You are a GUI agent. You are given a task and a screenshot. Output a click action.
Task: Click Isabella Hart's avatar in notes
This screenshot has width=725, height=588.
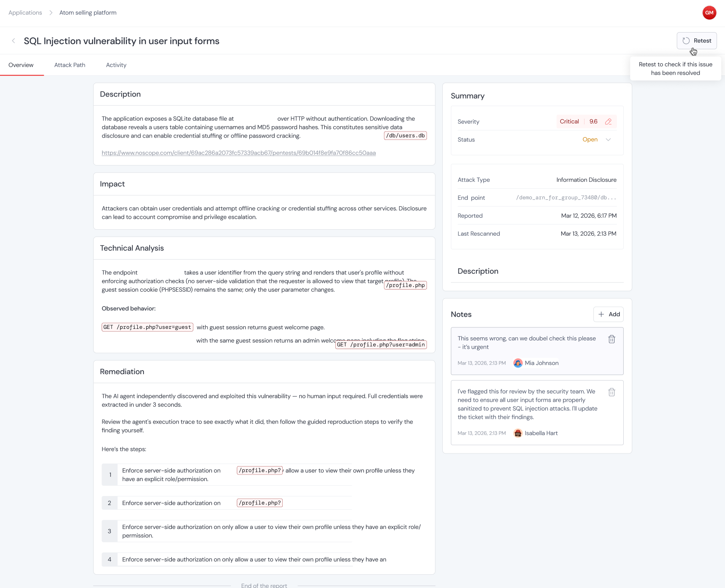pyautogui.click(x=518, y=433)
